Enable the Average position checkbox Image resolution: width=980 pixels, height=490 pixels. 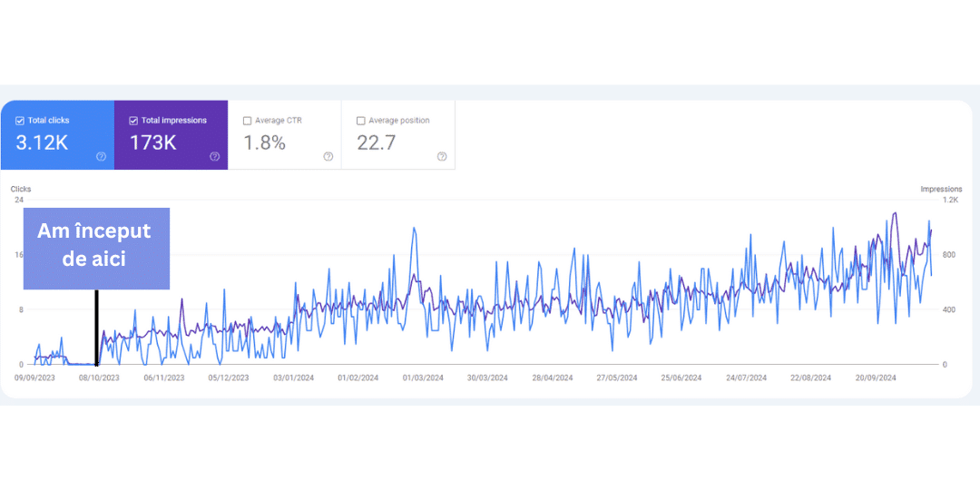tap(361, 121)
